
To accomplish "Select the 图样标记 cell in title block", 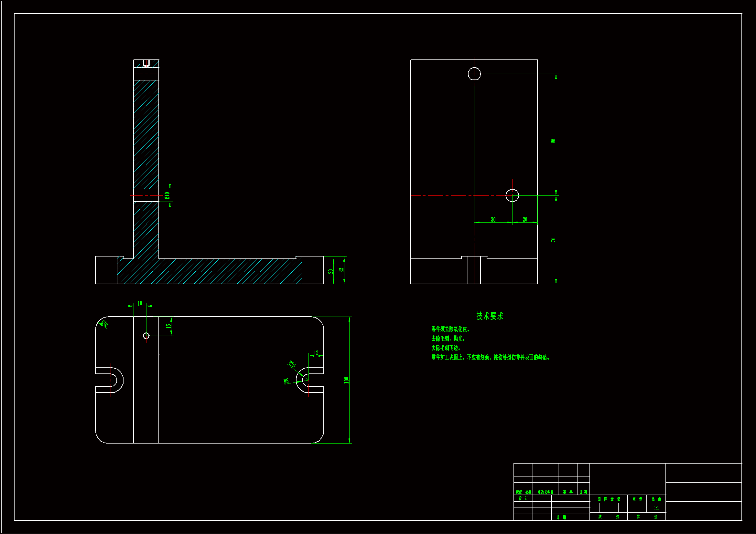I will 609,499.
